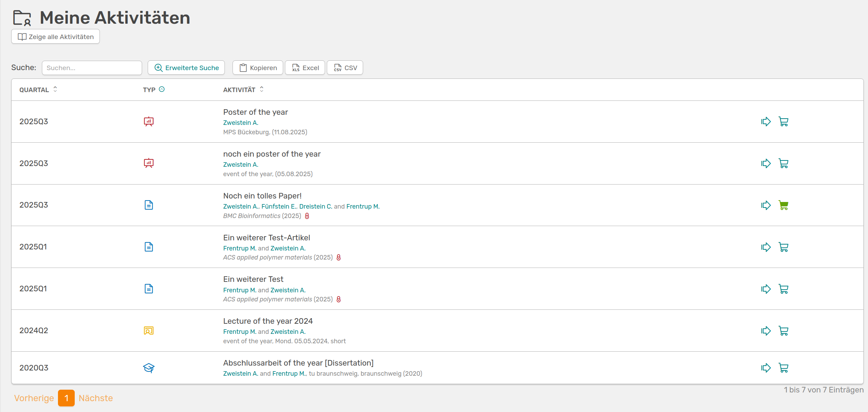The height and width of the screenshot is (412, 868).
Task: Export table to Excel
Action: coord(305,68)
